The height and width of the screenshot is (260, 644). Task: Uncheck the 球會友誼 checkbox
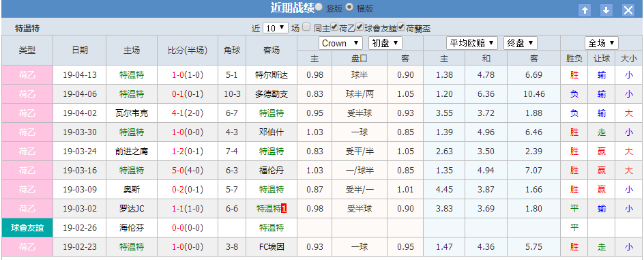[x=360, y=27]
